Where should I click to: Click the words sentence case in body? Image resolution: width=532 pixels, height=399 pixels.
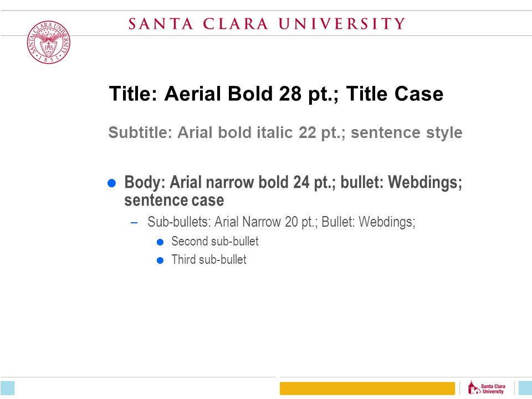[174, 200]
